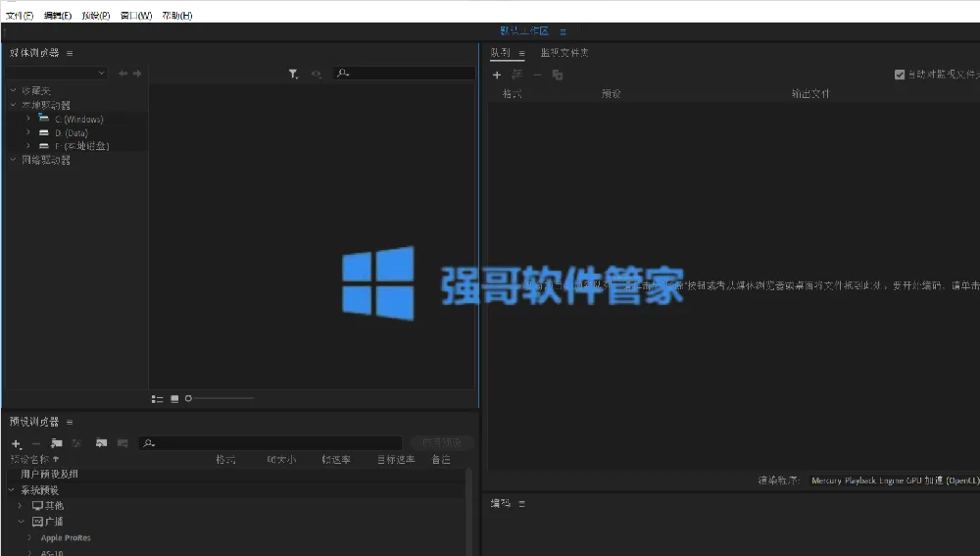Click the Preset Browser search field
980x556 pixels.
[x=270, y=443]
